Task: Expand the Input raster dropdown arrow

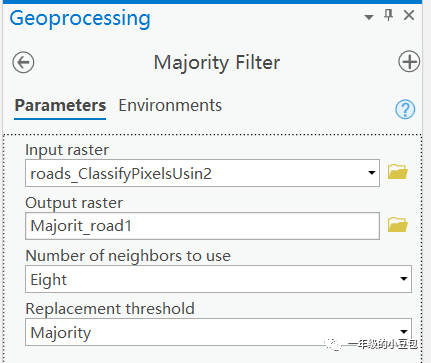Action: [x=371, y=173]
